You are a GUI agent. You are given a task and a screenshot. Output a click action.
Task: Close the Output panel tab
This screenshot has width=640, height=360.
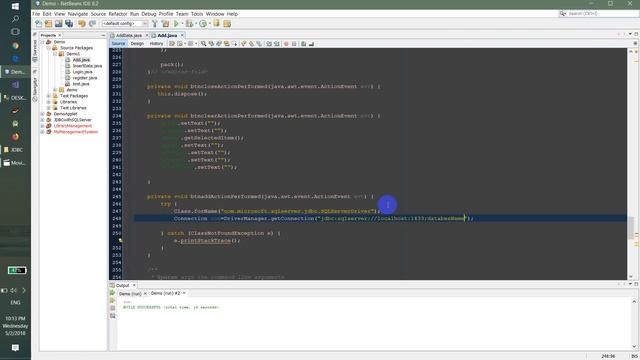tap(134, 285)
